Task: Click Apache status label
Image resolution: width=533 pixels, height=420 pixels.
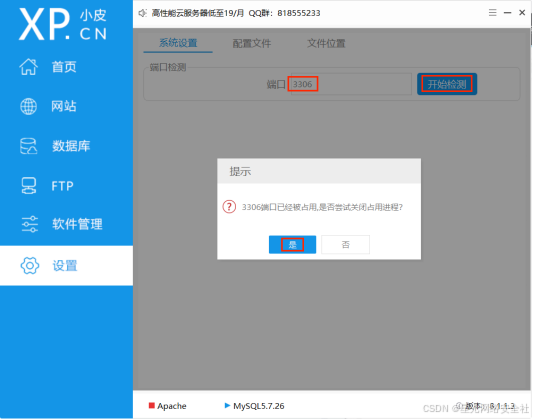Action: [172, 406]
